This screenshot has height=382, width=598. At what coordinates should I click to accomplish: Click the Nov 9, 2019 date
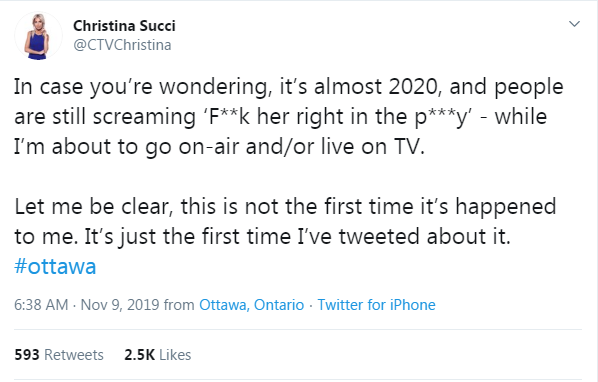tap(120, 305)
